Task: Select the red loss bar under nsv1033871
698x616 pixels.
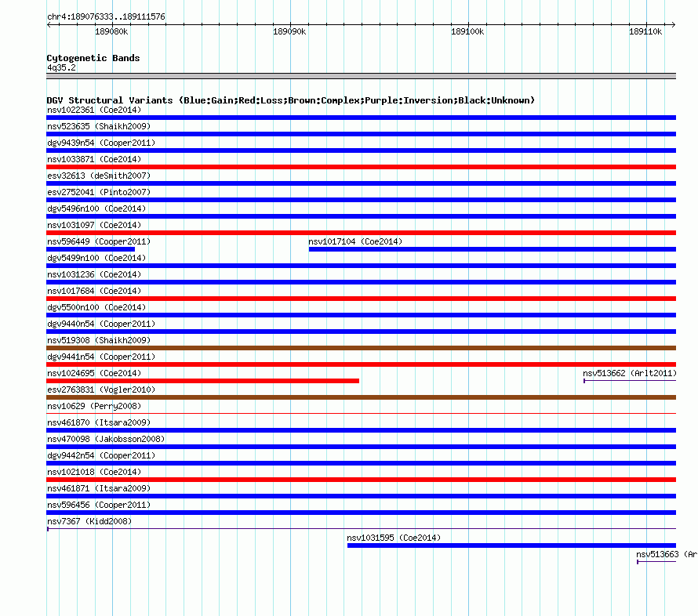Action: (361, 167)
